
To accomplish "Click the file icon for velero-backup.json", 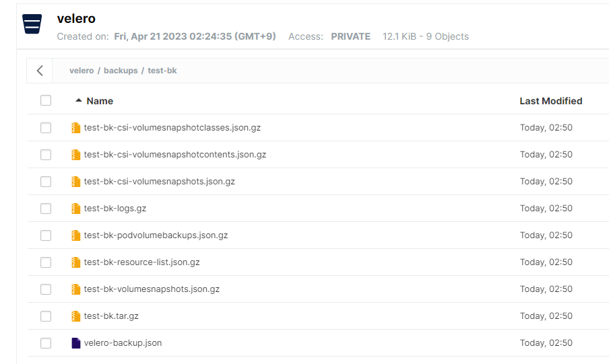I will [75, 343].
